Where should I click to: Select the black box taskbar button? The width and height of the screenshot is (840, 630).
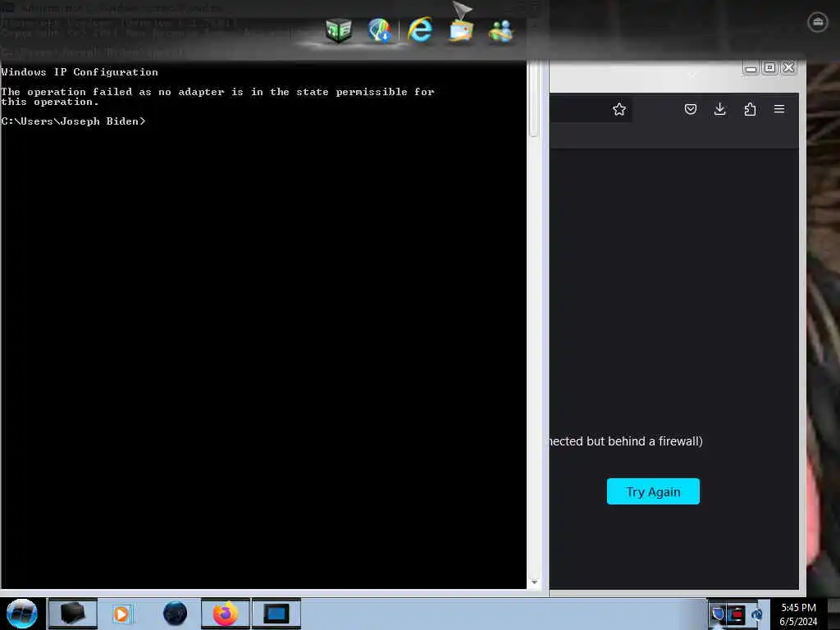(x=73, y=614)
